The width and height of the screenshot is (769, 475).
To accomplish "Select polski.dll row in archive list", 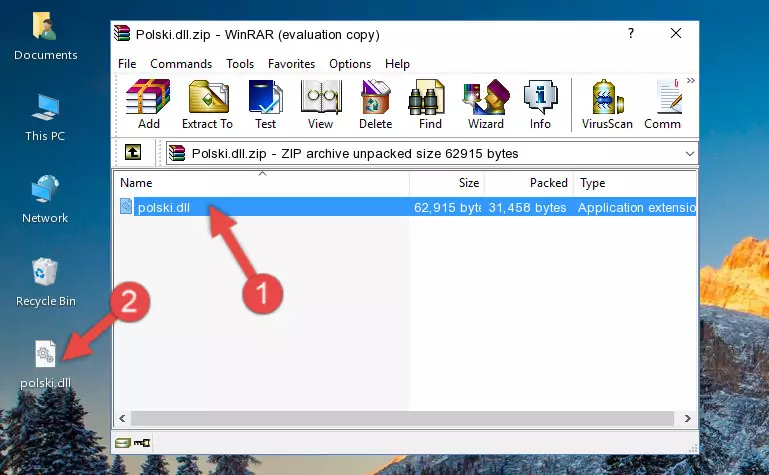I will click(x=407, y=207).
